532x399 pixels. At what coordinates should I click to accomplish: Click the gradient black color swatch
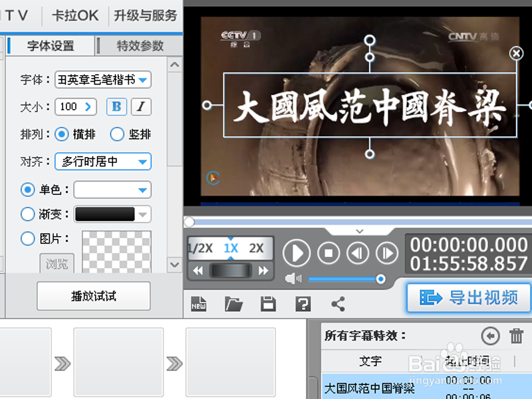click(x=105, y=214)
